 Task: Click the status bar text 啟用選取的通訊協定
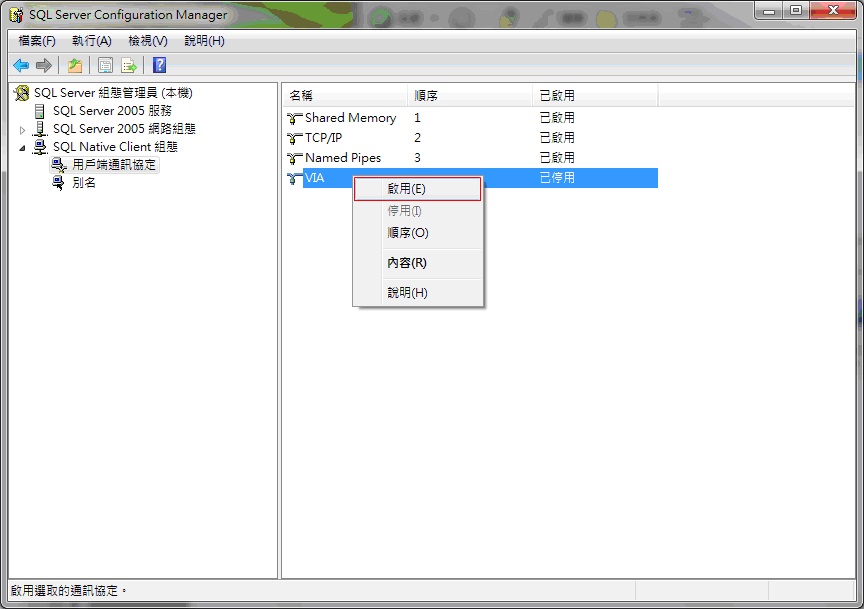tap(68, 591)
